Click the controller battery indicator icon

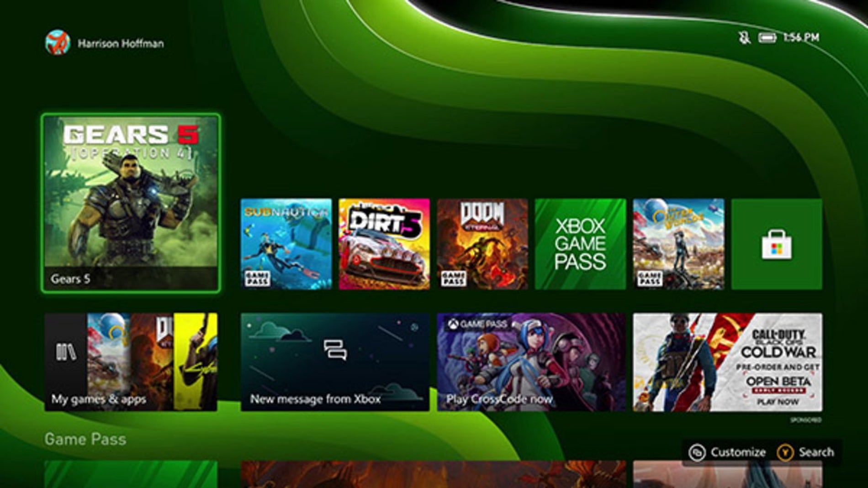pyautogui.click(x=767, y=37)
